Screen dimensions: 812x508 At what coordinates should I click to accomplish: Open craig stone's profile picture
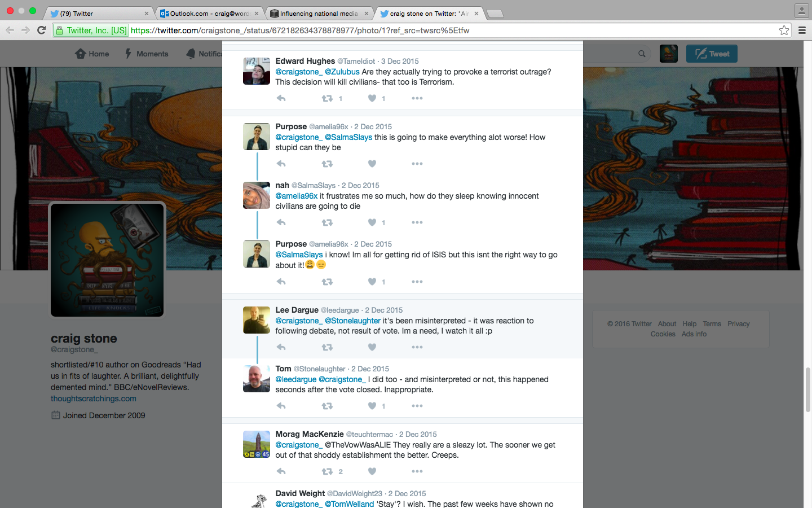(107, 260)
